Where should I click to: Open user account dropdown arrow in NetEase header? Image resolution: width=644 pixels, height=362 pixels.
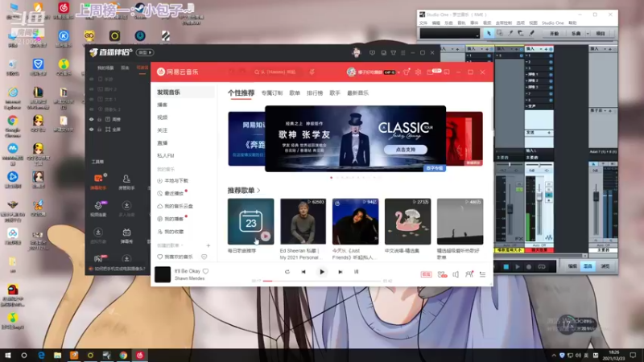pyautogui.click(x=398, y=72)
